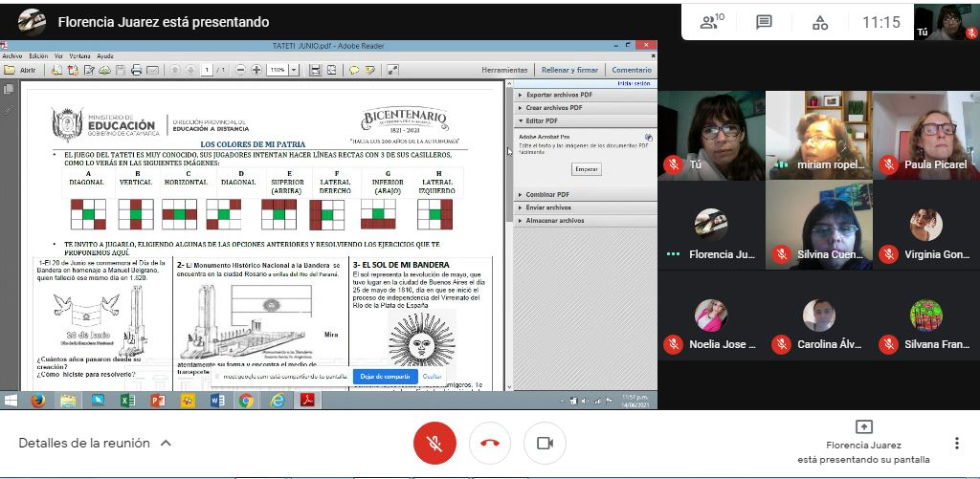Click Dejar de compartir button
This screenshot has width=980, height=479.
[385, 377]
